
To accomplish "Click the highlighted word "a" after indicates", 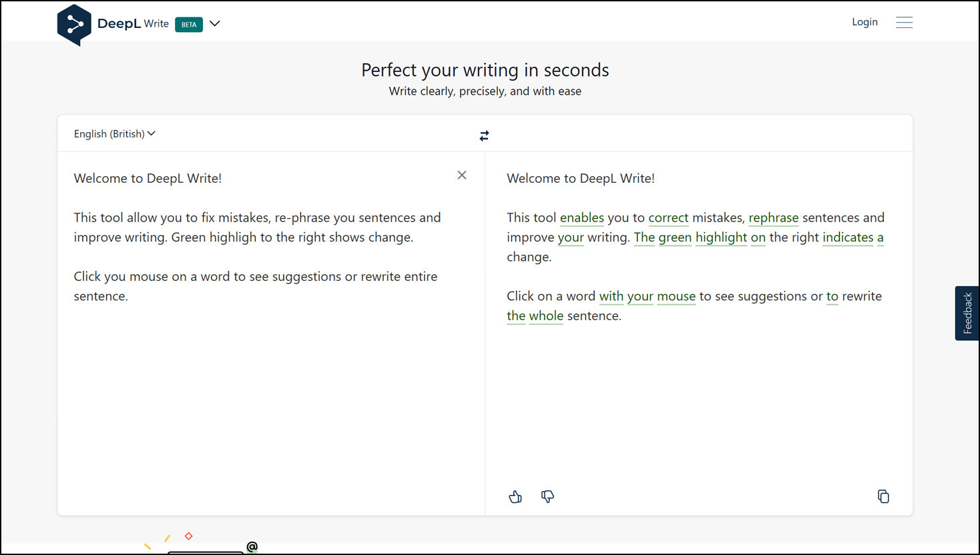I will [881, 237].
